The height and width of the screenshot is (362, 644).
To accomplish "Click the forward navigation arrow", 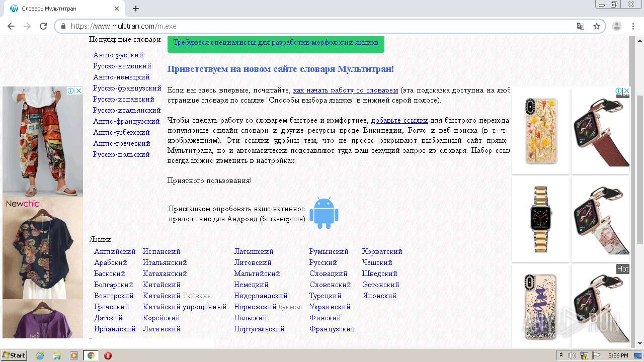I will pyautogui.click(x=27, y=26).
